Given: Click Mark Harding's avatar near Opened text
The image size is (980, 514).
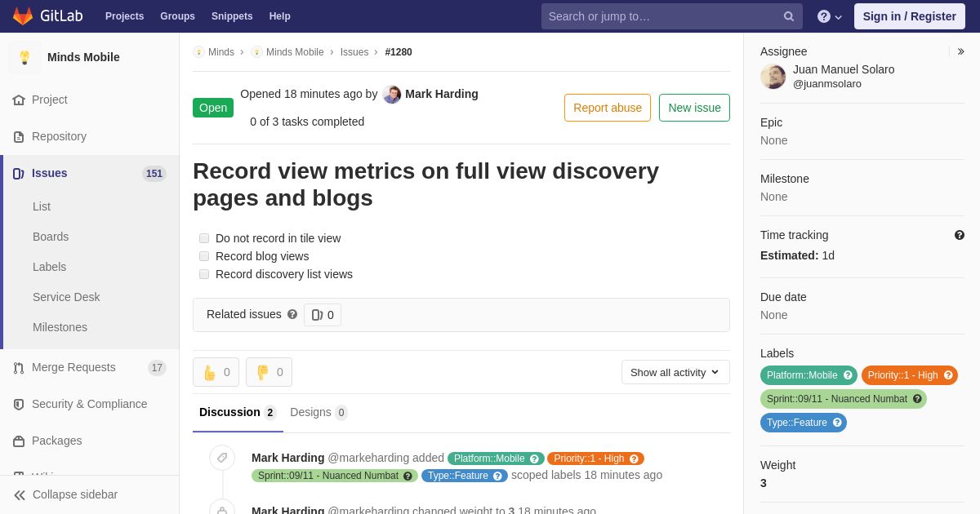Looking at the screenshot, I should pos(392,95).
